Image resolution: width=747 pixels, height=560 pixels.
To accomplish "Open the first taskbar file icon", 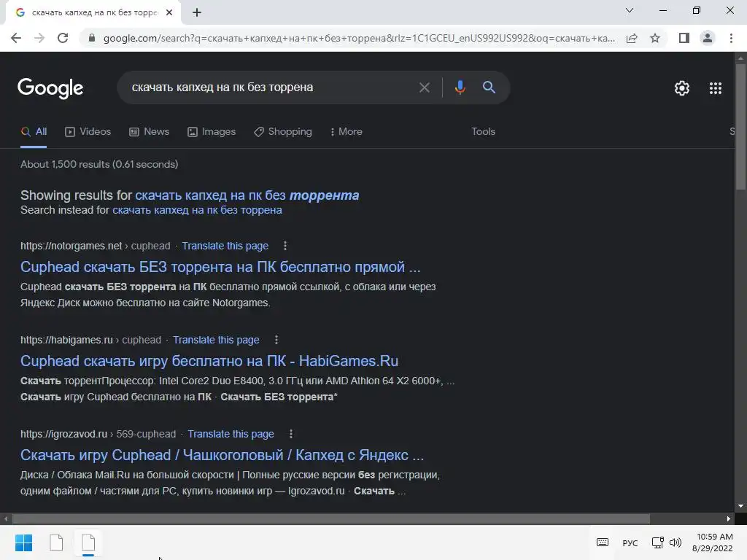I will click(x=56, y=542).
